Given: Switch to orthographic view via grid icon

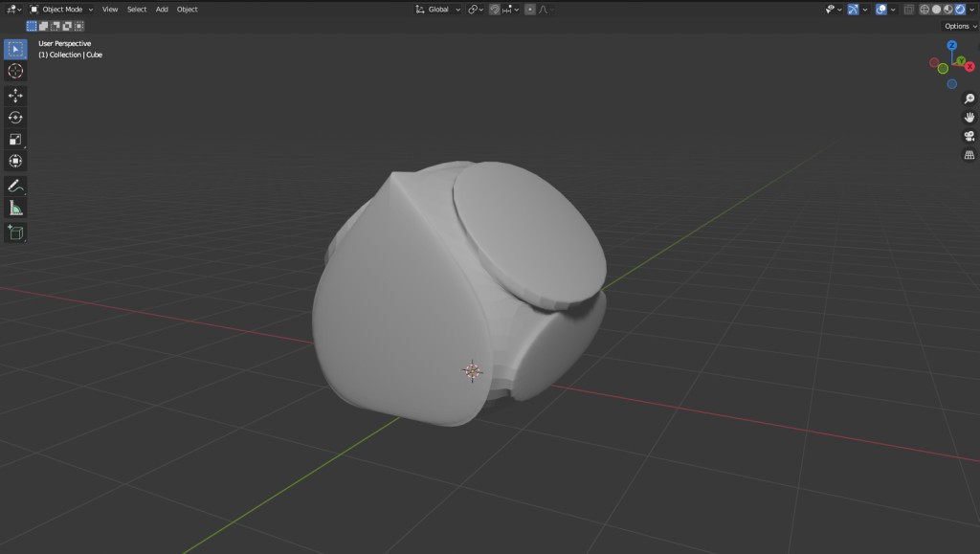Looking at the screenshot, I should coord(969,154).
